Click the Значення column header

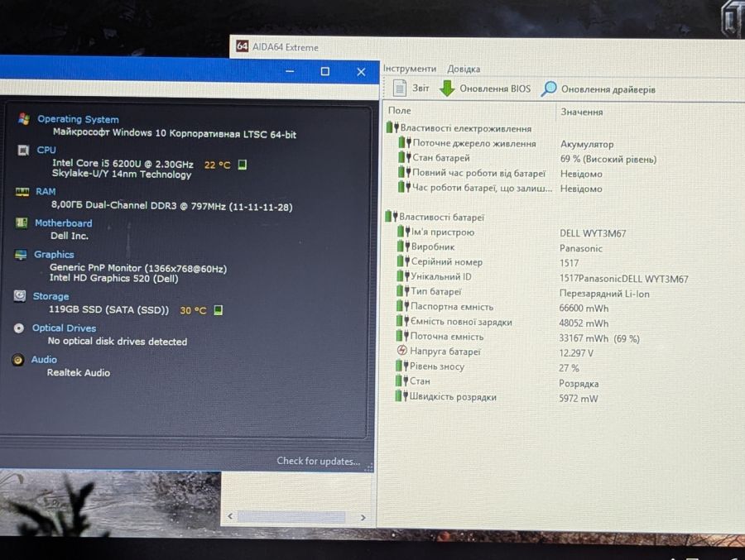click(x=582, y=112)
